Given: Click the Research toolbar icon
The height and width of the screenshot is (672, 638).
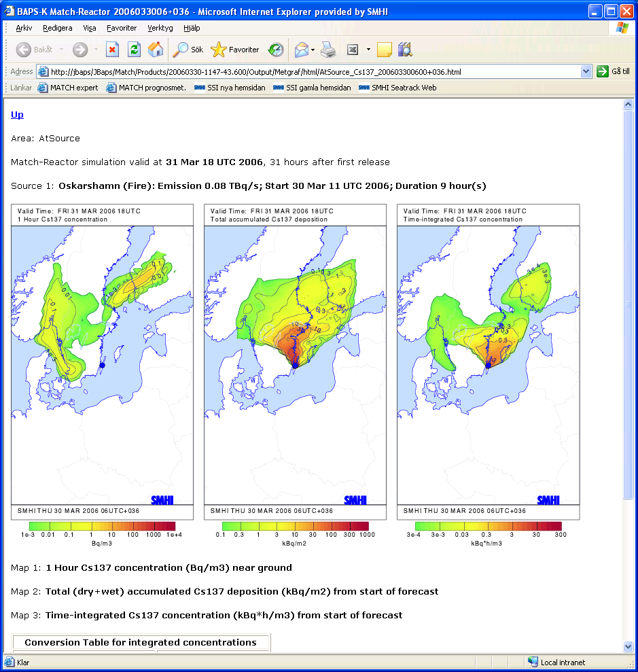Looking at the screenshot, I should pyautogui.click(x=405, y=50).
